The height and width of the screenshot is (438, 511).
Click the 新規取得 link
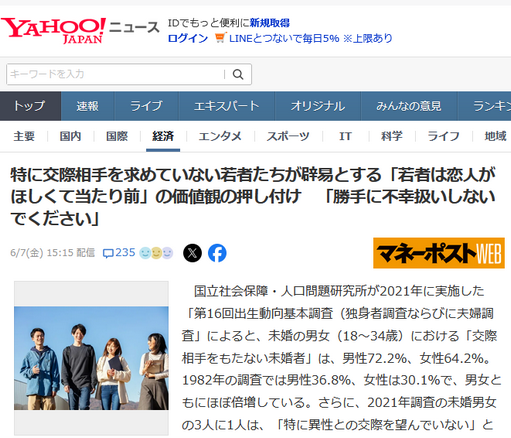tap(270, 23)
